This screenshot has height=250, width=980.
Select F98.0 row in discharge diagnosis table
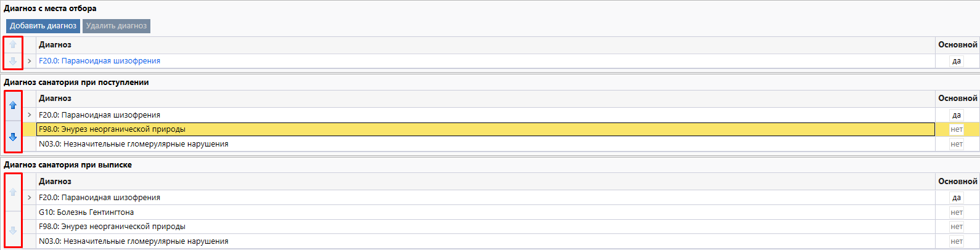pyautogui.click(x=112, y=227)
